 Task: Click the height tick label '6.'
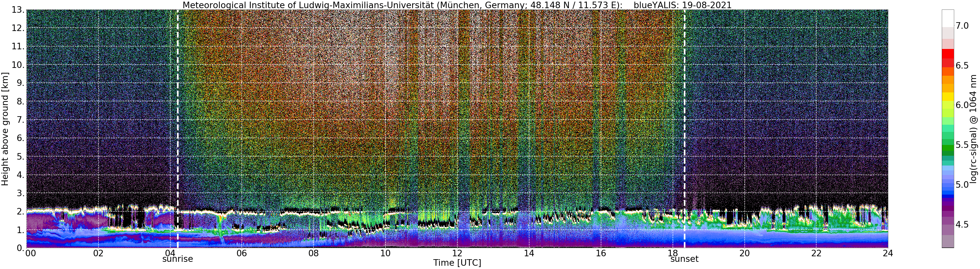pyautogui.click(x=21, y=138)
